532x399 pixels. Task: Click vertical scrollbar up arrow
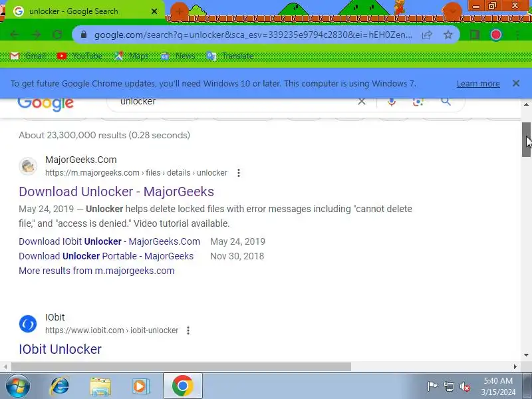[526, 104]
